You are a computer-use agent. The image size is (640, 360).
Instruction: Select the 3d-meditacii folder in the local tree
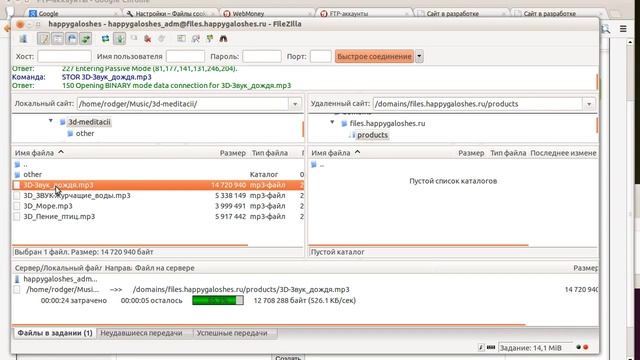(x=89, y=122)
